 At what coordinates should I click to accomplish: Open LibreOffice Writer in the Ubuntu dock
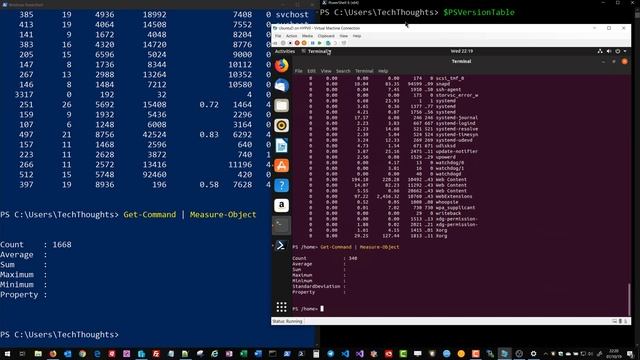(x=281, y=145)
